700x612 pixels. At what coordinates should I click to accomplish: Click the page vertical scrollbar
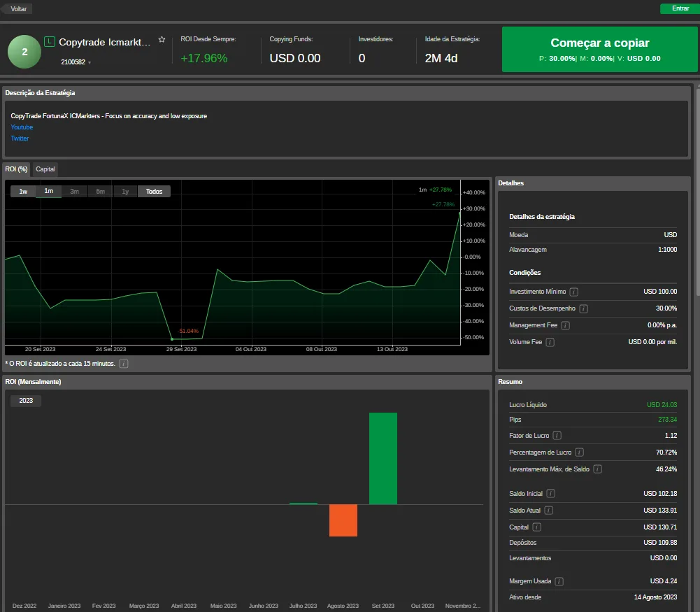[698, 192]
